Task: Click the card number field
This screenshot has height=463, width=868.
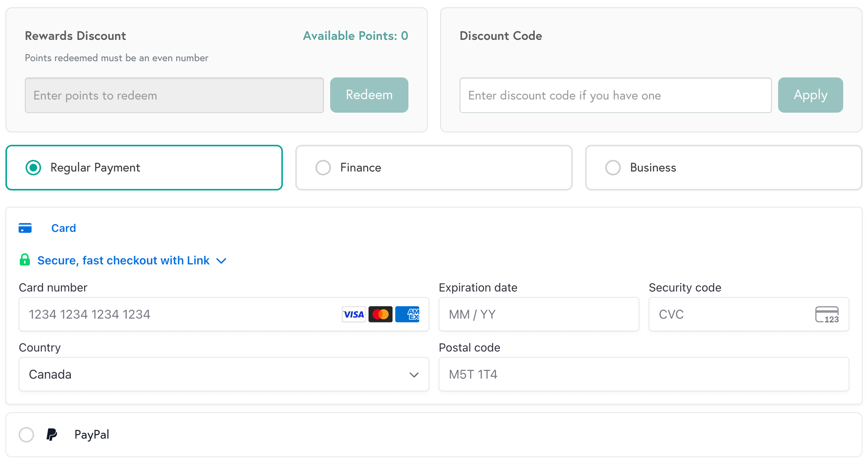Action: [155, 314]
